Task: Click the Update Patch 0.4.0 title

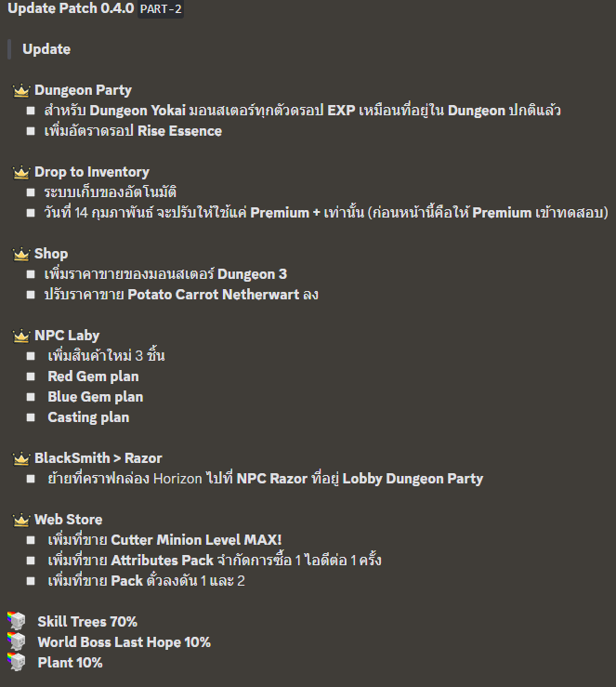Action: [x=70, y=10]
